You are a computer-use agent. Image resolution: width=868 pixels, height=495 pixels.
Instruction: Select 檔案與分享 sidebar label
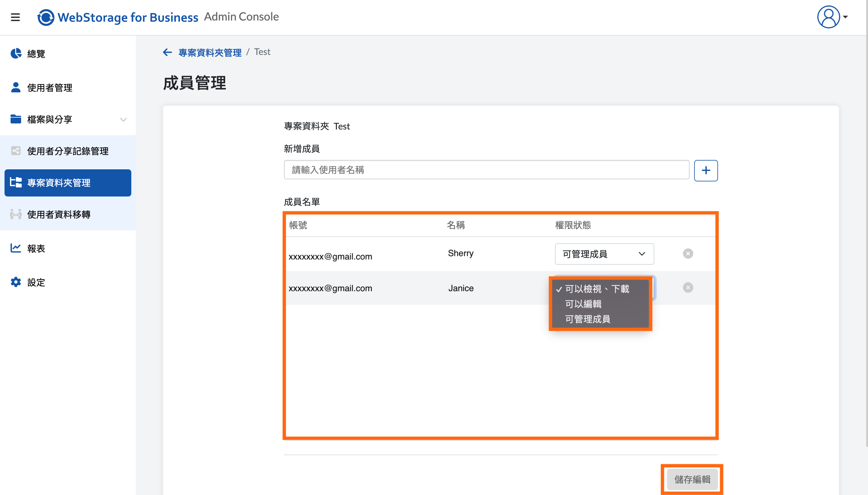(x=49, y=119)
